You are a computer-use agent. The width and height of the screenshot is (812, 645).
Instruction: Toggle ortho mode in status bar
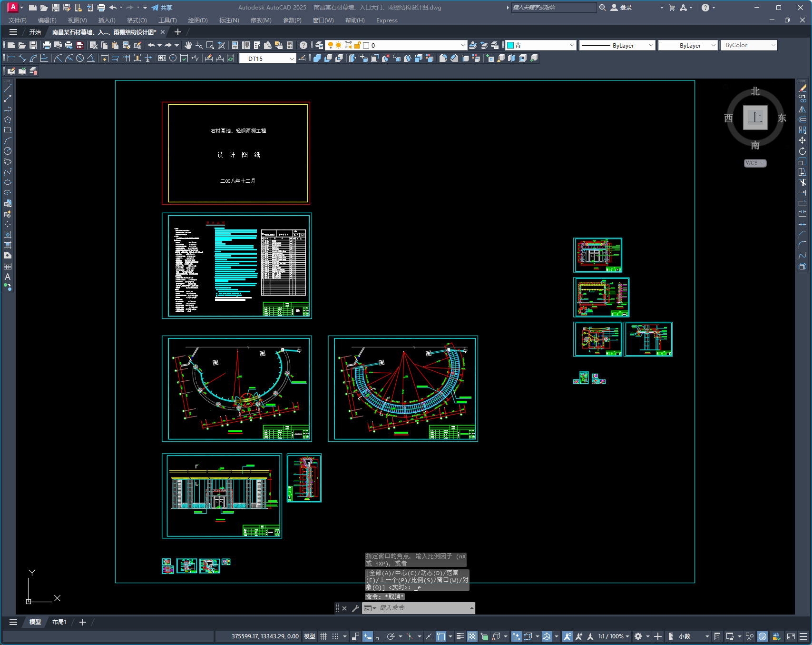pyautogui.click(x=379, y=636)
